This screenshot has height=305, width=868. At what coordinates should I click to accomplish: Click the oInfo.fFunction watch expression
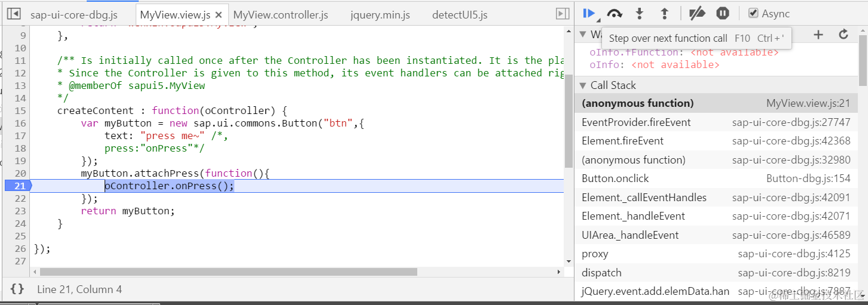point(684,53)
